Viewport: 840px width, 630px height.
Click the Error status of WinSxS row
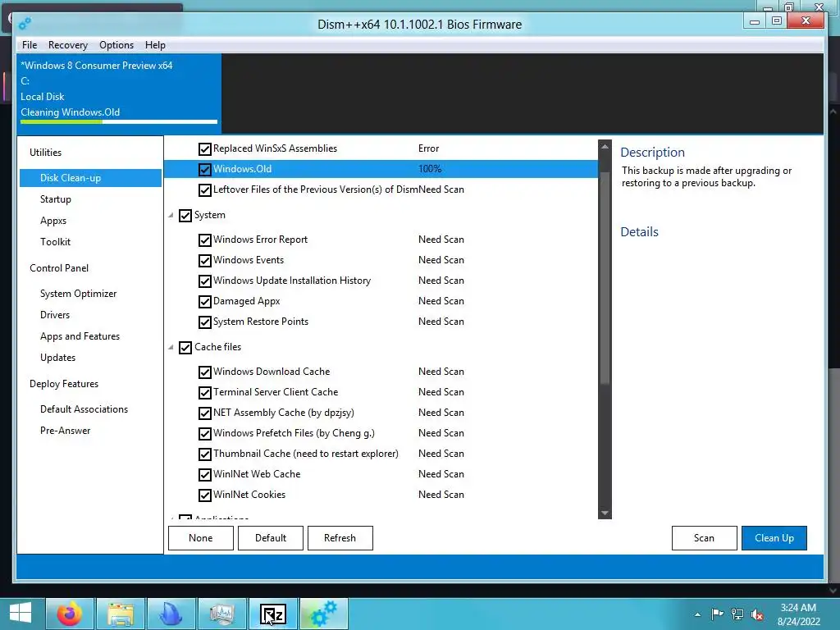(x=428, y=148)
